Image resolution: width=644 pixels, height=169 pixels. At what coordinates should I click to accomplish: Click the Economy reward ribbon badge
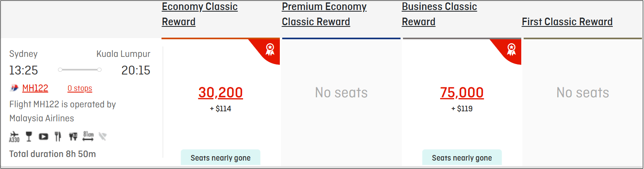point(270,49)
